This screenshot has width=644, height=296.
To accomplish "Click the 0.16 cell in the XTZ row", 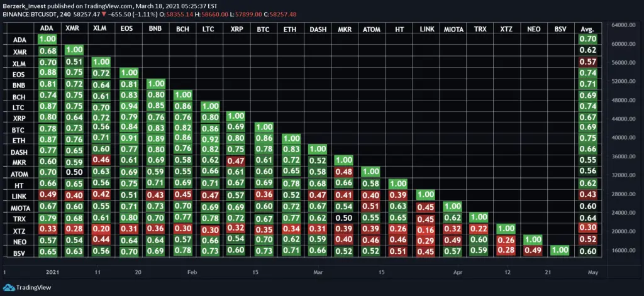I will pyautogui.click(x=426, y=229).
